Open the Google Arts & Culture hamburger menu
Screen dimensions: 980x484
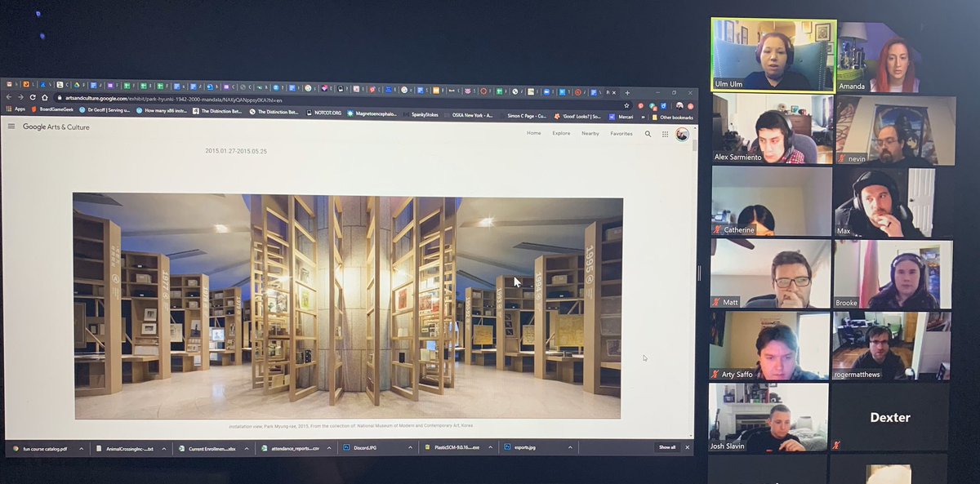11,127
